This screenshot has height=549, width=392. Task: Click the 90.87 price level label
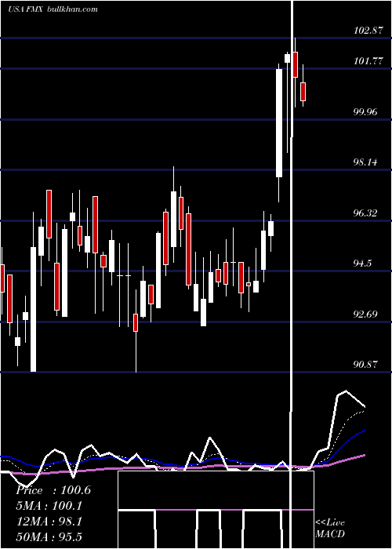[x=367, y=365]
